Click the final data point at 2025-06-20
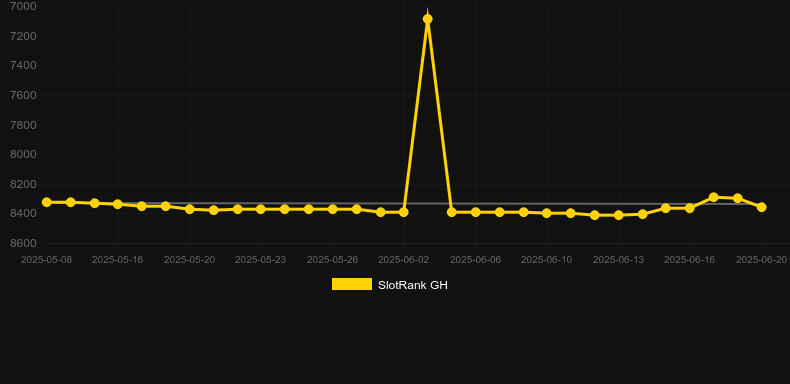This screenshot has height=384, width=790. point(761,207)
